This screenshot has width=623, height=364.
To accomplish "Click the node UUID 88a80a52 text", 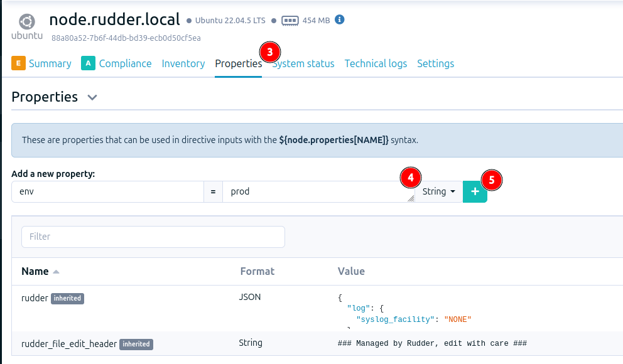I will [126, 38].
